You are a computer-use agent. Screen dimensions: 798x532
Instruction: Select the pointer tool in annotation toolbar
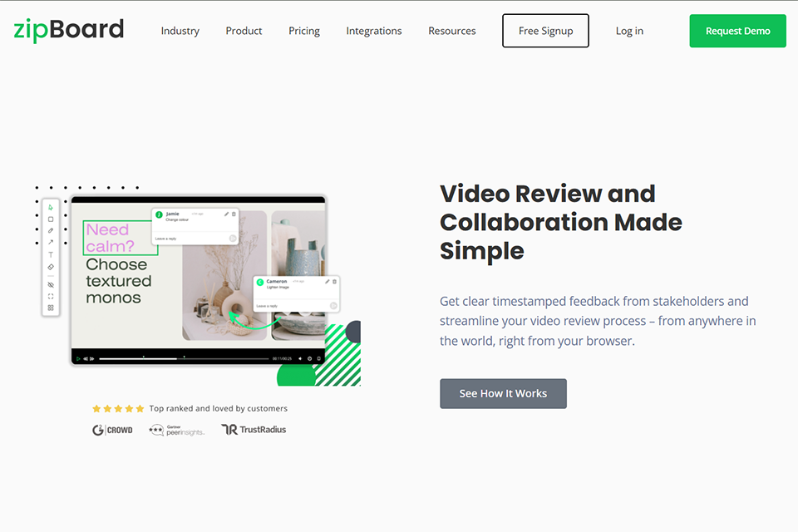[x=51, y=207]
